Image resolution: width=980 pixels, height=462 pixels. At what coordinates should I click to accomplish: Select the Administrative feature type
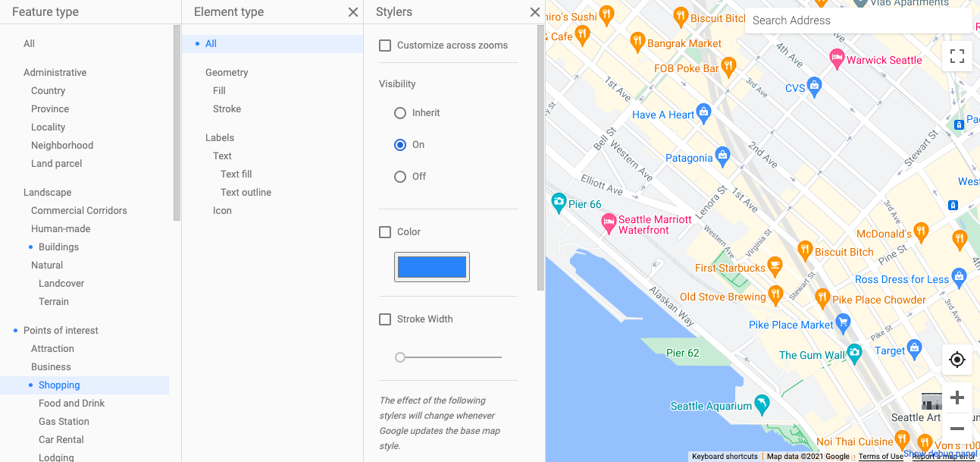pyautogui.click(x=55, y=73)
